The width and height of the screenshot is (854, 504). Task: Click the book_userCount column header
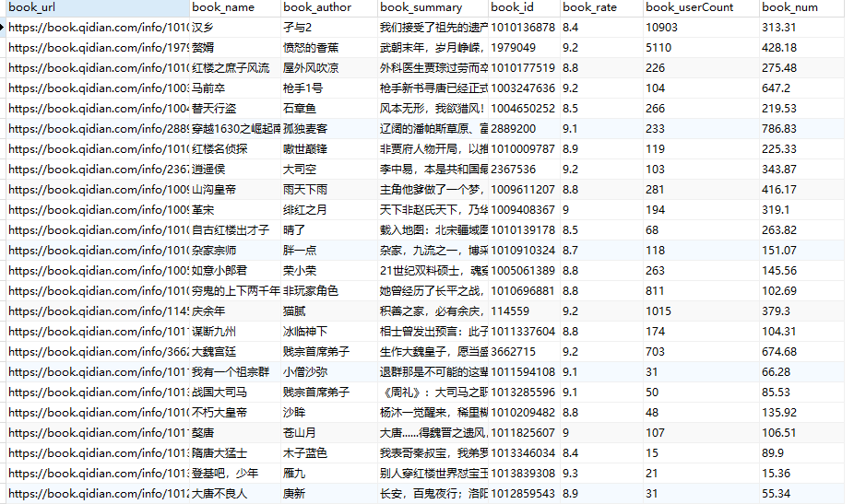coord(702,7)
